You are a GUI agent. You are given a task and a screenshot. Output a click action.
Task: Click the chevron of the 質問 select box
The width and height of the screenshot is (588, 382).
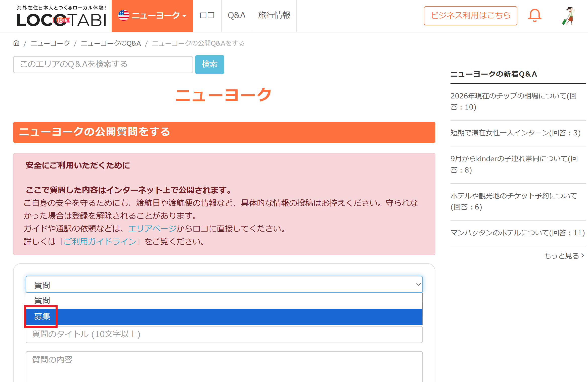pyautogui.click(x=418, y=284)
